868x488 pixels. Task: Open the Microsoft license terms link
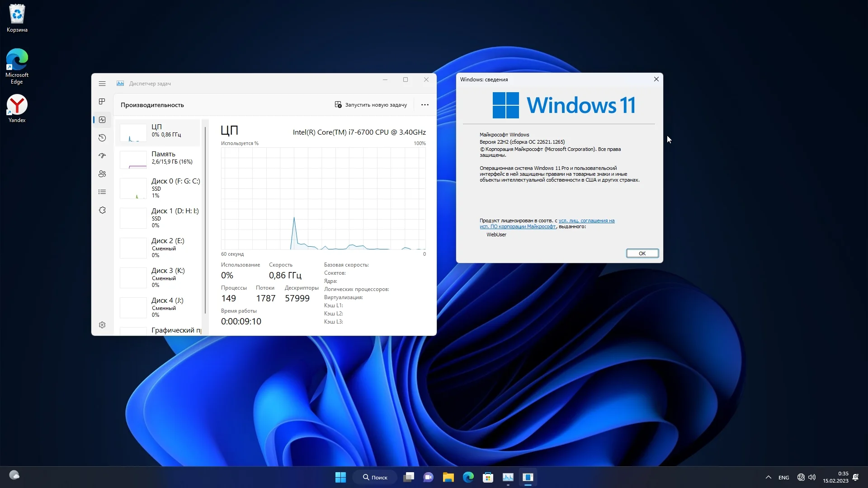pyautogui.click(x=586, y=221)
